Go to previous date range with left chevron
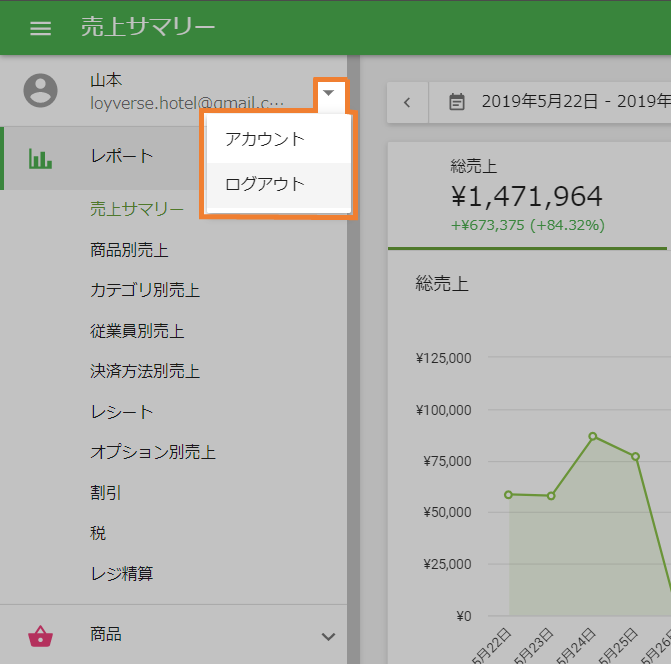 (407, 101)
